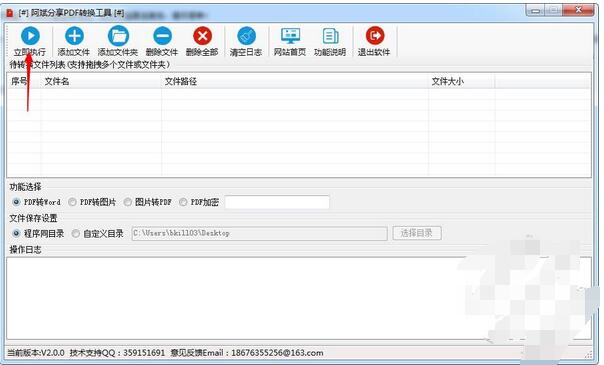Focus the PDF encryption password field
The width and height of the screenshot is (604, 365).
[277, 202]
